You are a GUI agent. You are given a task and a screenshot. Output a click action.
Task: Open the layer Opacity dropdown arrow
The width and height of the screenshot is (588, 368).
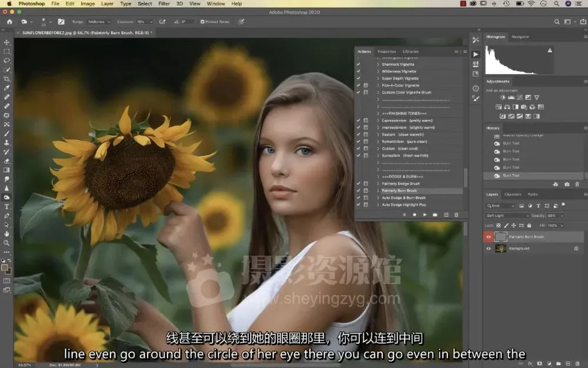tap(562, 216)
